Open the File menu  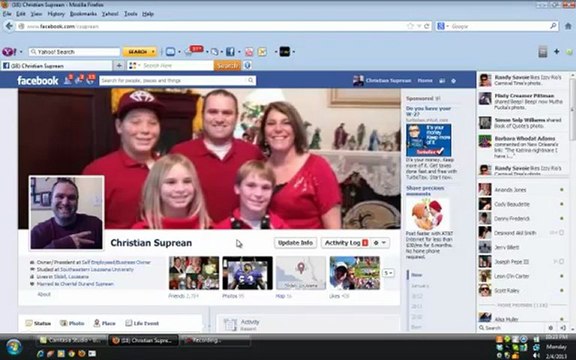point(7,14)
